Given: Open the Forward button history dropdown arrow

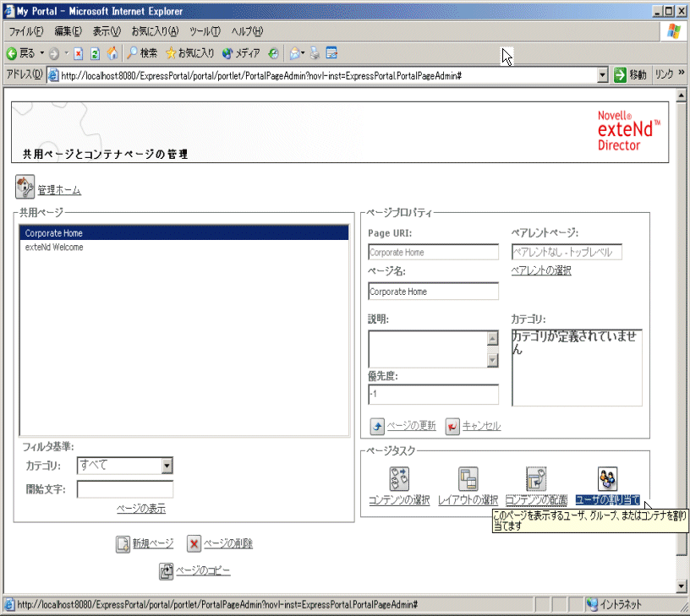Looking at the screenshot, I should 67,53.
